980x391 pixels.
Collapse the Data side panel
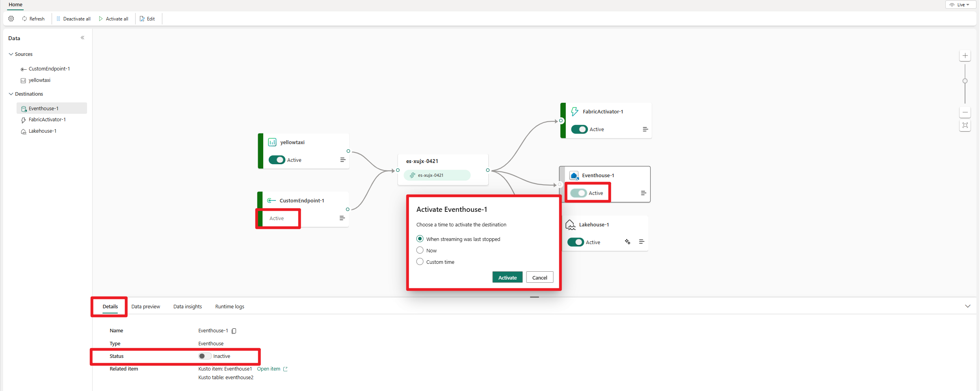coord(82,38)
